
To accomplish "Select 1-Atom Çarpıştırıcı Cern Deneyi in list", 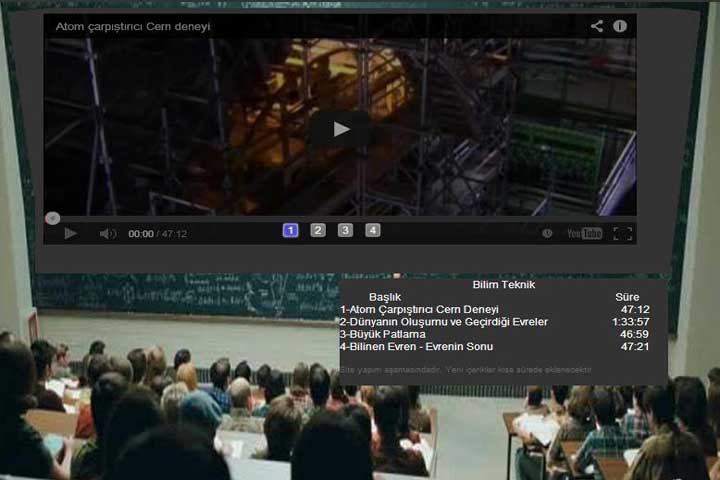I will coord(419,310).
